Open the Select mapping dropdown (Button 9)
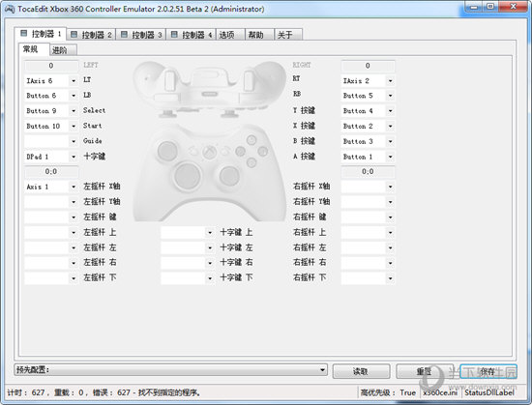 (x=51, y=111)
